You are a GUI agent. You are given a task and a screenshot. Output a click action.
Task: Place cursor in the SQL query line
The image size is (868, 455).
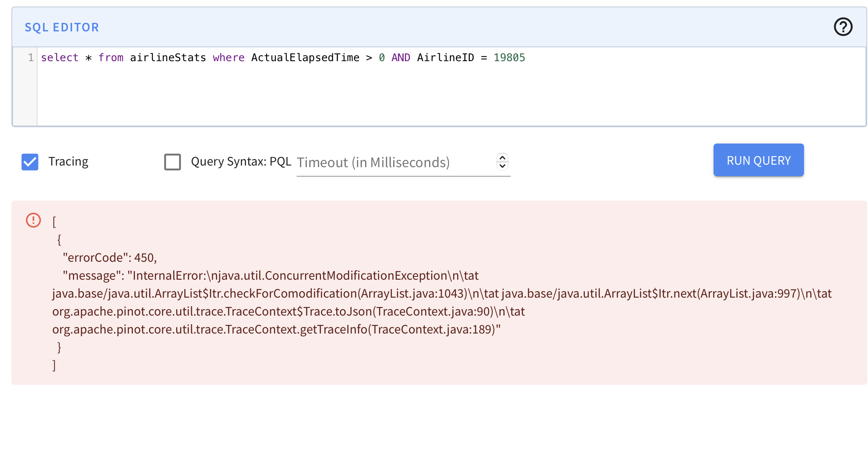[283, 57]
